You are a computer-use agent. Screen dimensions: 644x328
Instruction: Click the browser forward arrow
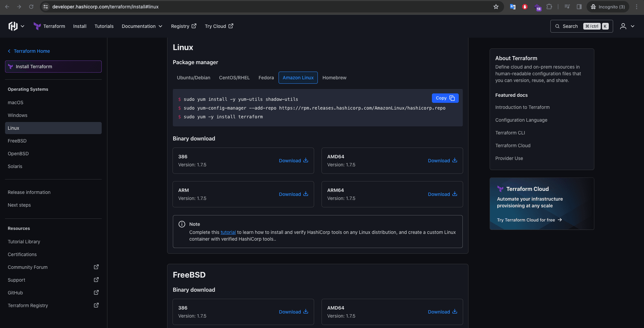pyautogui.click(x=19, y=7)
